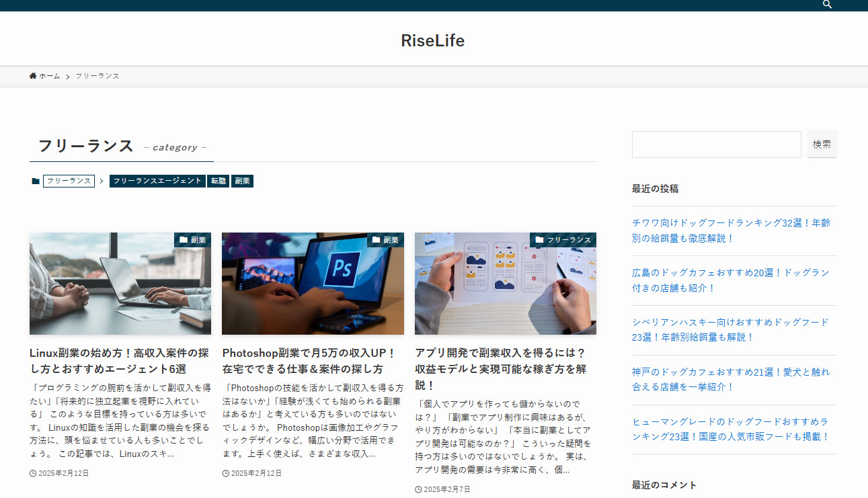Open Linux副業の始め方 article title
868x498 pixels.
coord(120,361)
